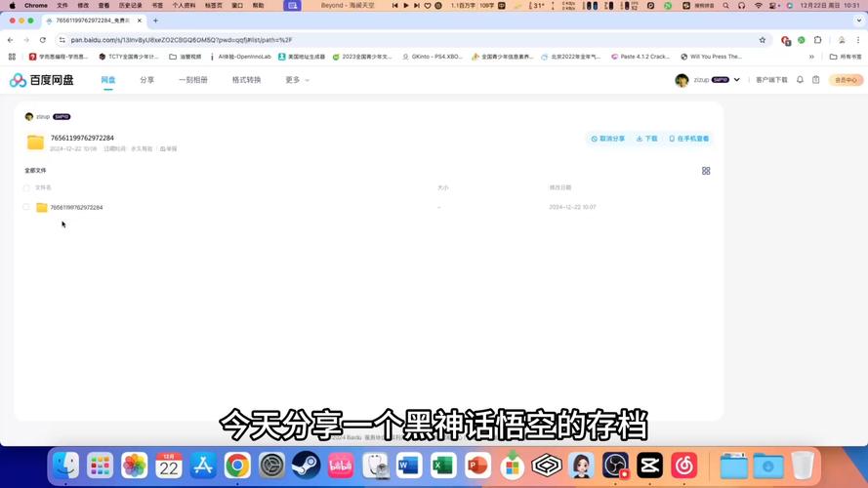Viewport: 868px width, 488px height.
Task: Open the 格式转换 tab
Action: [246, 80]
